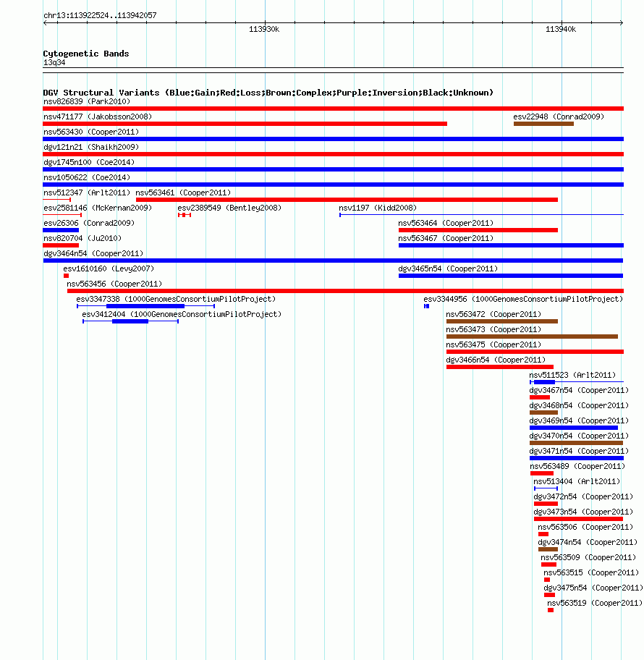644x660 pixels.
Task: Select the DGV Structural Variants track heading
Action: [268, 93]
